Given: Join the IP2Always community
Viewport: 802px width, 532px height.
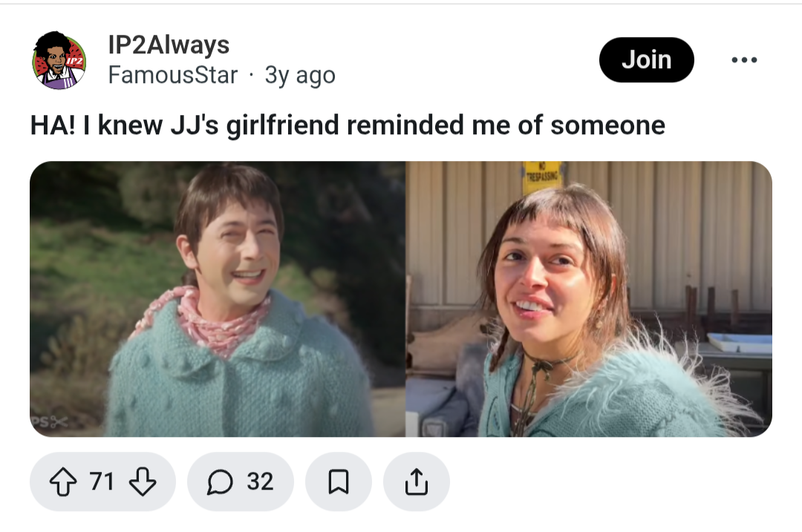Looking at the screenshot, I should point(647,60).
